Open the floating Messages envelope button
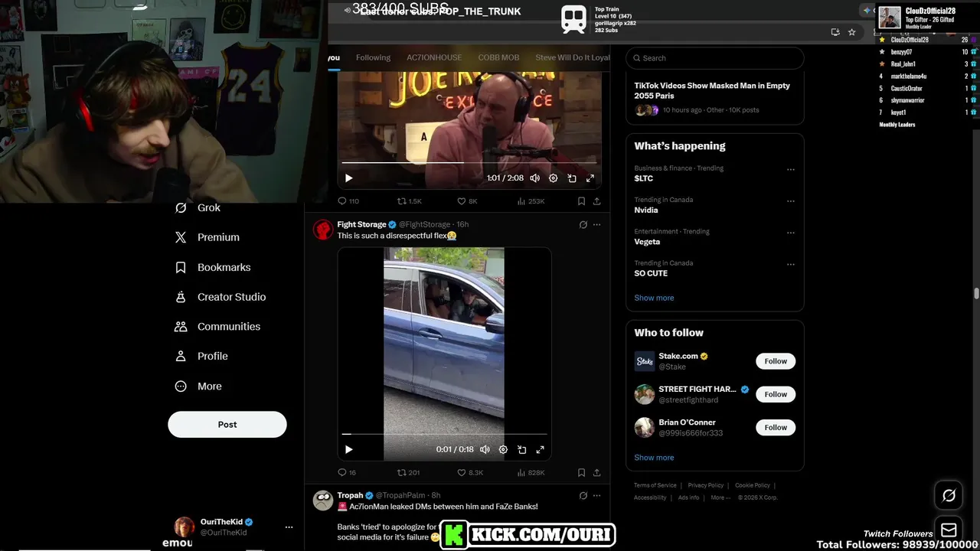 click(949, 530)
